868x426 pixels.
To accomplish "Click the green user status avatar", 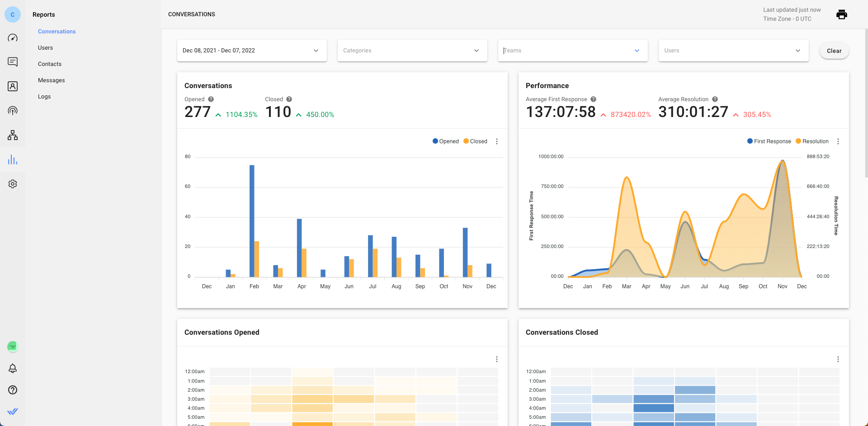I will [13, 346].
